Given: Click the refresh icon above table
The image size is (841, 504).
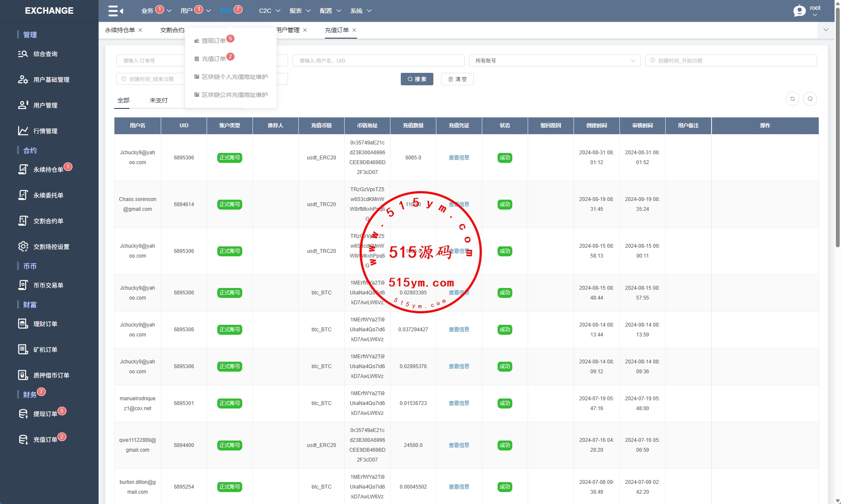Looking at the screenshot, I should [x=792, y=99].
